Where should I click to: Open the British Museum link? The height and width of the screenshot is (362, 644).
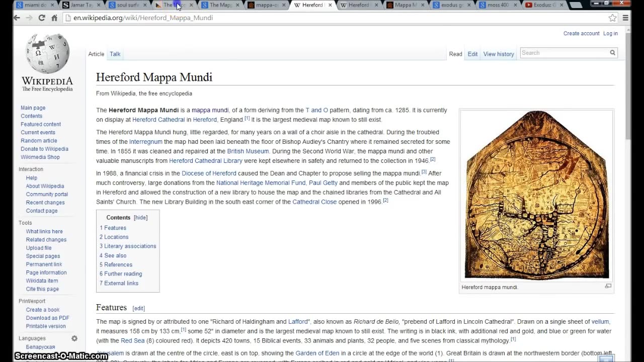tap(248, 151)
